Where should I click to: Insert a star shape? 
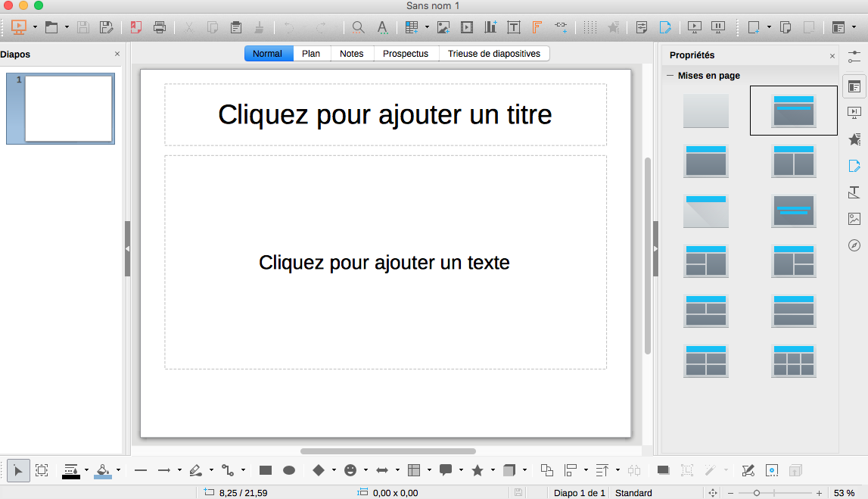point(478,471)
